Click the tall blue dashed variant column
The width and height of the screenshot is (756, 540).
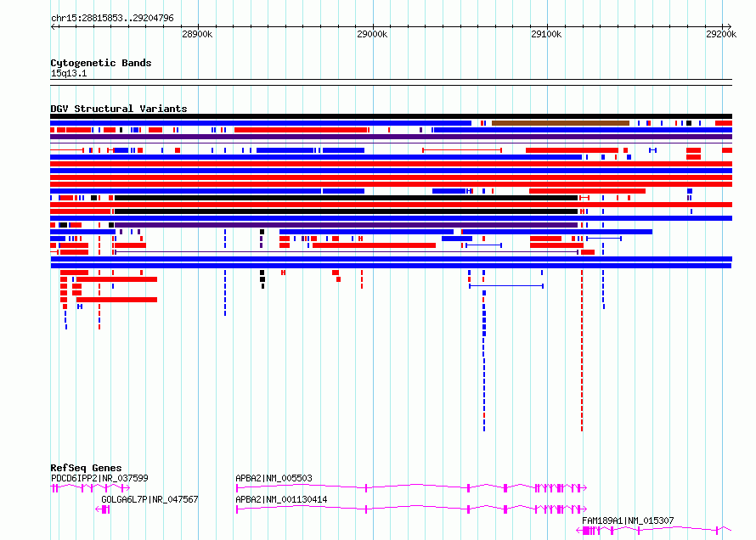[484, 360]
